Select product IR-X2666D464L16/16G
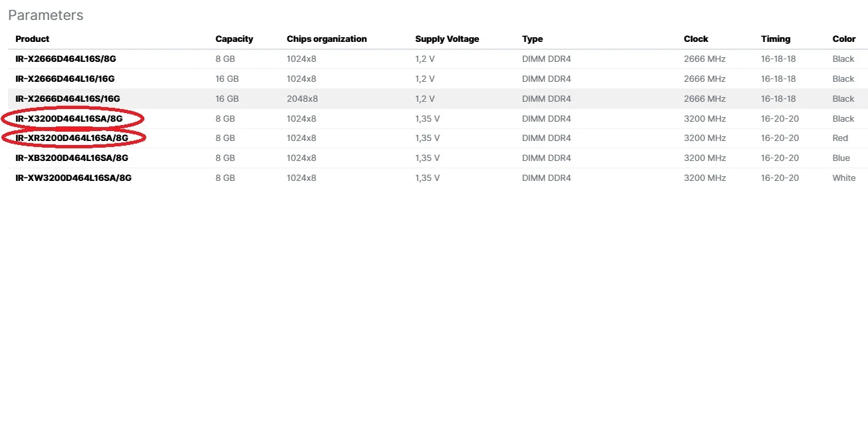 click(x=65, y=78)
